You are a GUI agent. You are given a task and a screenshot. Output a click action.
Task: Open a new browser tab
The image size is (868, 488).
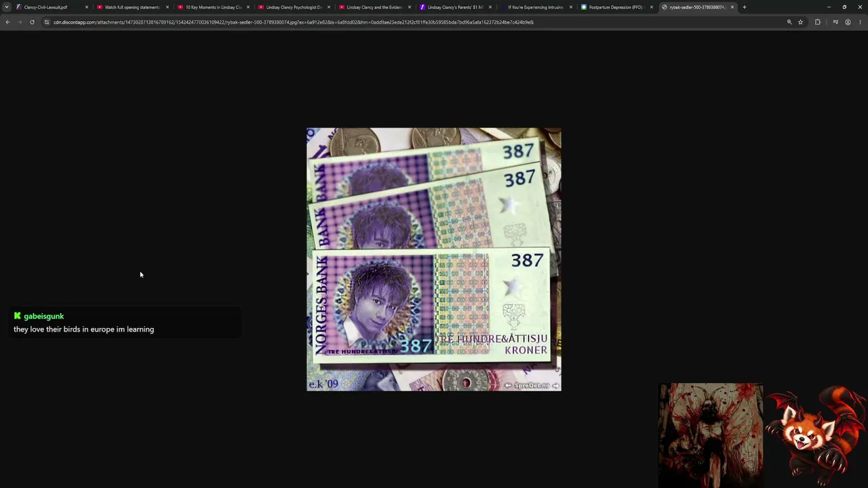pos(745,7)
